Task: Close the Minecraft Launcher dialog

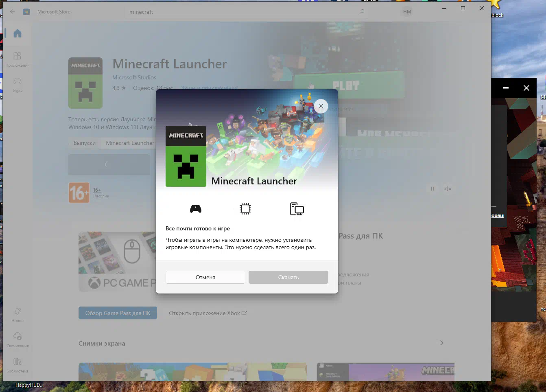Action: click(x=321, y=106)
